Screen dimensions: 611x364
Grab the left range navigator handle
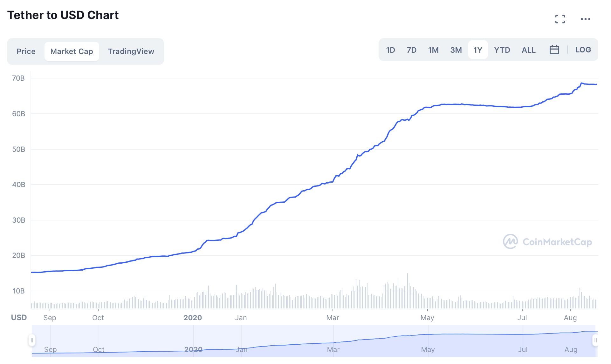[x=32, y=340]
